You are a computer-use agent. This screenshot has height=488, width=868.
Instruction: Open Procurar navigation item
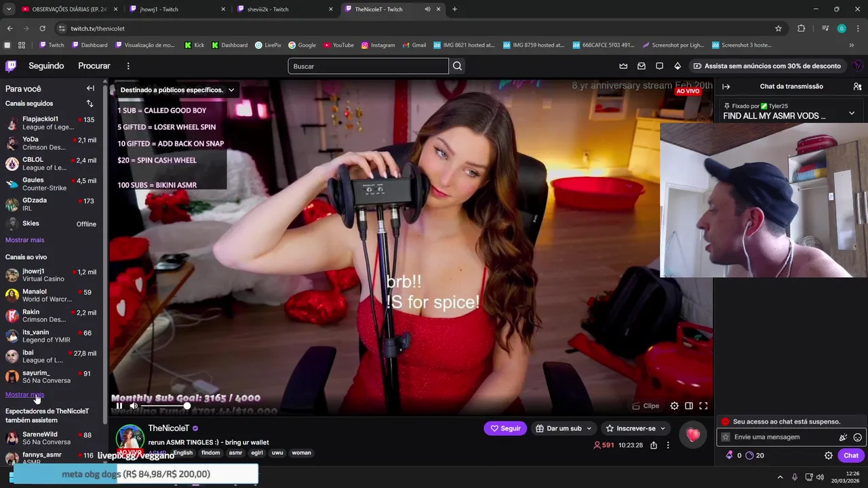(x=94, y=66)
